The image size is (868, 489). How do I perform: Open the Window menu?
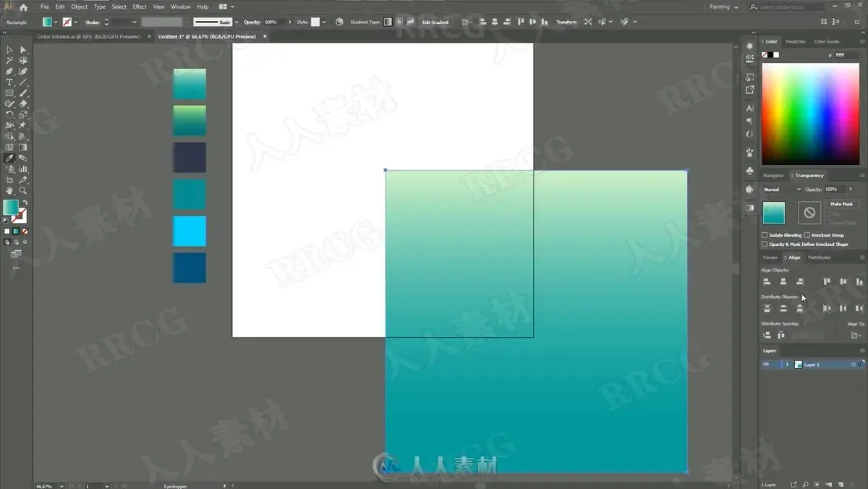pyautogui.click(x=180, y=7)
